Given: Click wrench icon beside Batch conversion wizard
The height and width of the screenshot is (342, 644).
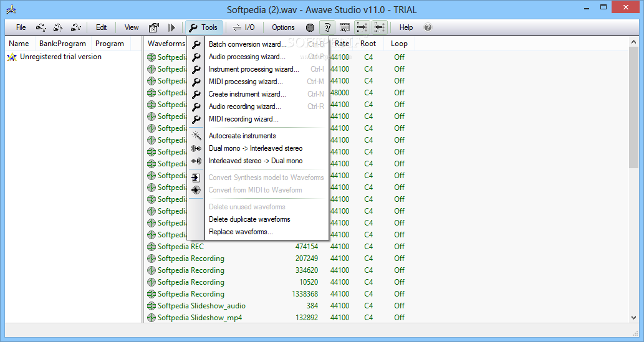Looking at the screenshot, I should (196, 44).
